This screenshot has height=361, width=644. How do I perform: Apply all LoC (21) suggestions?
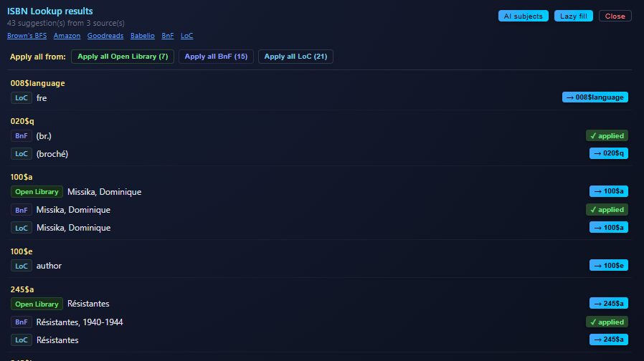pos(295,57)
